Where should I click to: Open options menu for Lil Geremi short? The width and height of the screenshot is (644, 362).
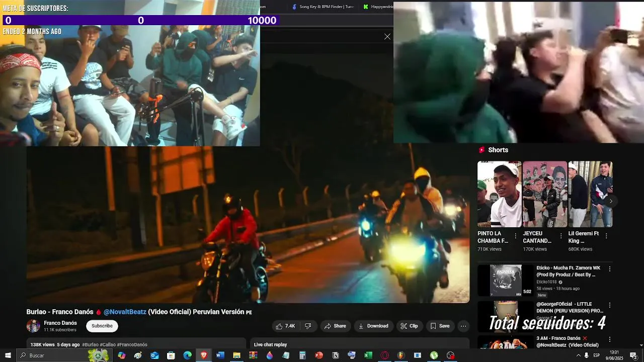coord(606,236)
